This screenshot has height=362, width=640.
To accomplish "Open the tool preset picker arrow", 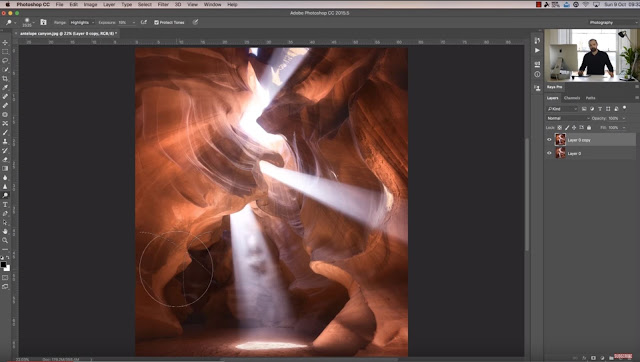I will [x=15, y=22].
